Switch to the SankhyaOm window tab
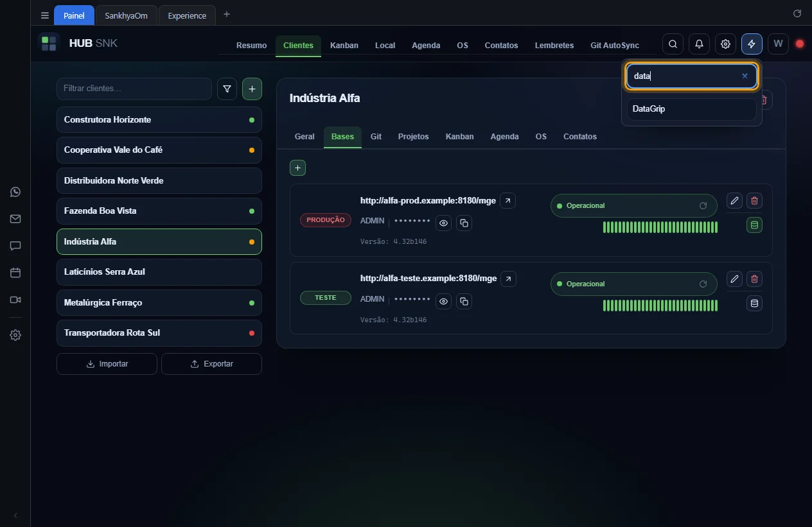Image resolution: width=812 pixels, height=527 pixels. coord(126,15)
